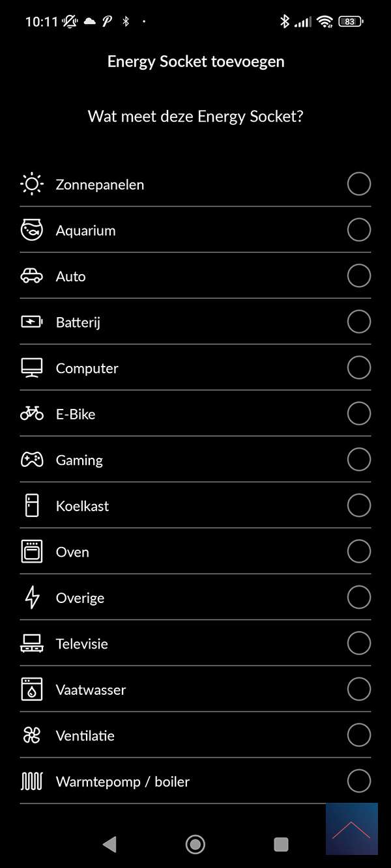Tap the fishbowl Aquarium icon
The image size is (391, 868).
[x=31, y=230]
